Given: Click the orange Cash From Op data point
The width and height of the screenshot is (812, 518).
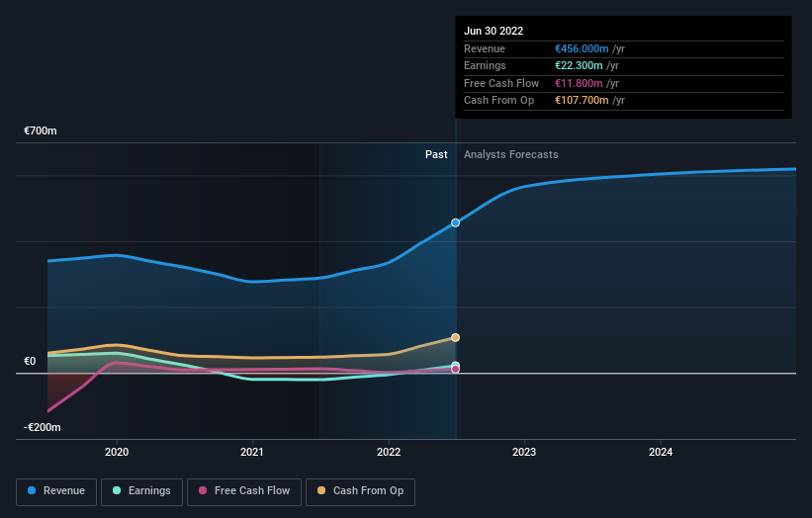Looking at the screenshot, I should click(x=455, y=337).
